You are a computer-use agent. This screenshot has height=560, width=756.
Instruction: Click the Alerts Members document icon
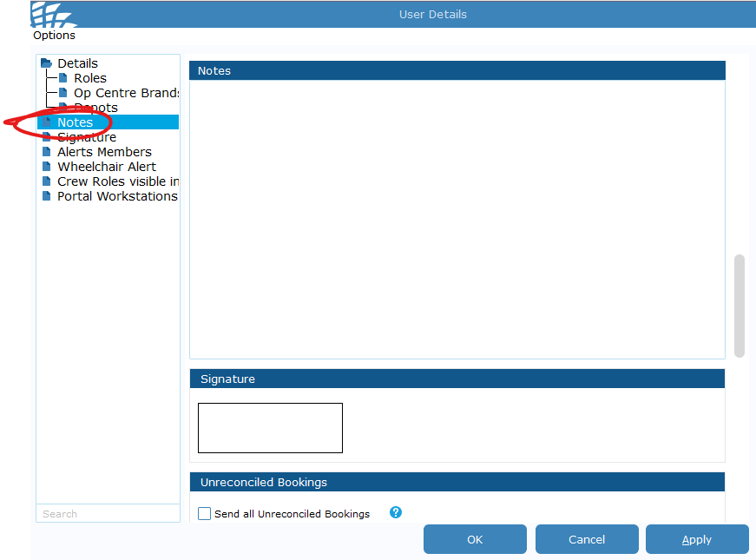tap(47, 152)
